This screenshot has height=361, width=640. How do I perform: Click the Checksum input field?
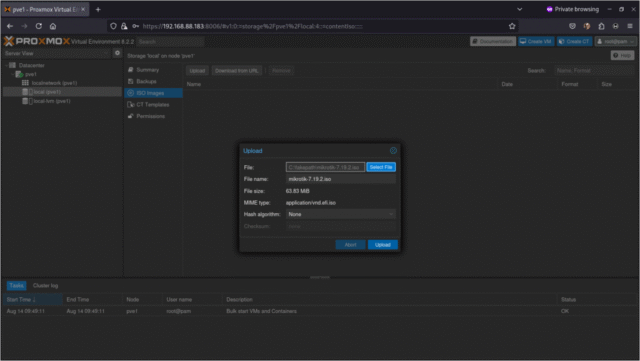pyautogui.click(x=340, y=226)
